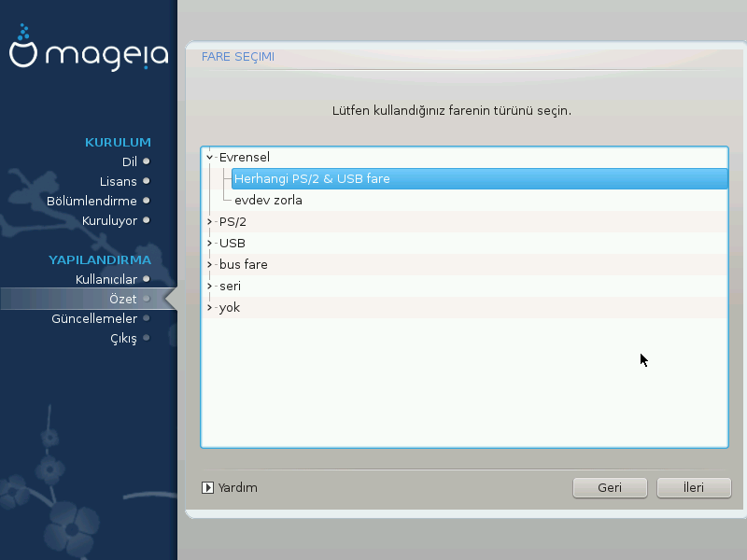Screen dimensions: 747x560
Task: Select the Kullanıcılar step in sidebar
Action: coord(106,279)
